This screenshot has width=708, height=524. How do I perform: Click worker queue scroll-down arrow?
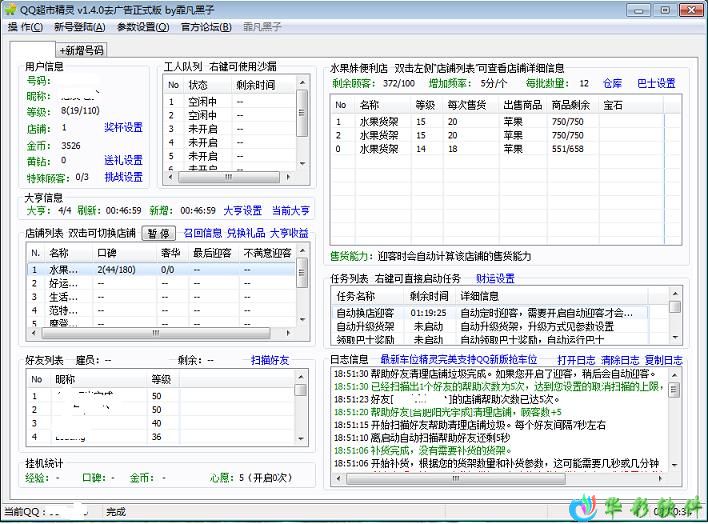click(303, 164)
